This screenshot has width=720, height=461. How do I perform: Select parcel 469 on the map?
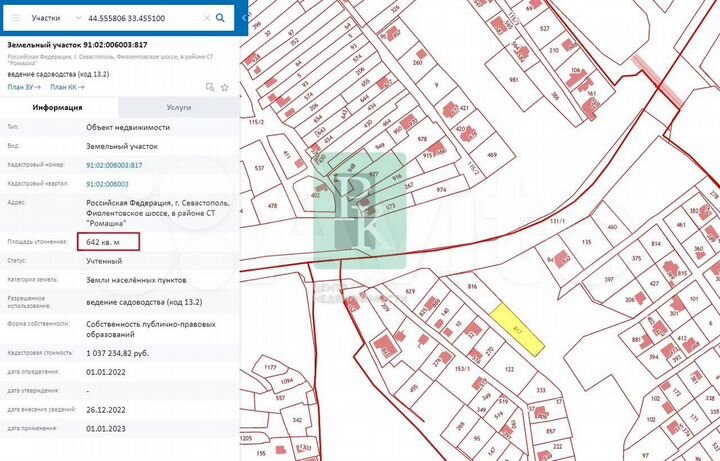point(491,155)
